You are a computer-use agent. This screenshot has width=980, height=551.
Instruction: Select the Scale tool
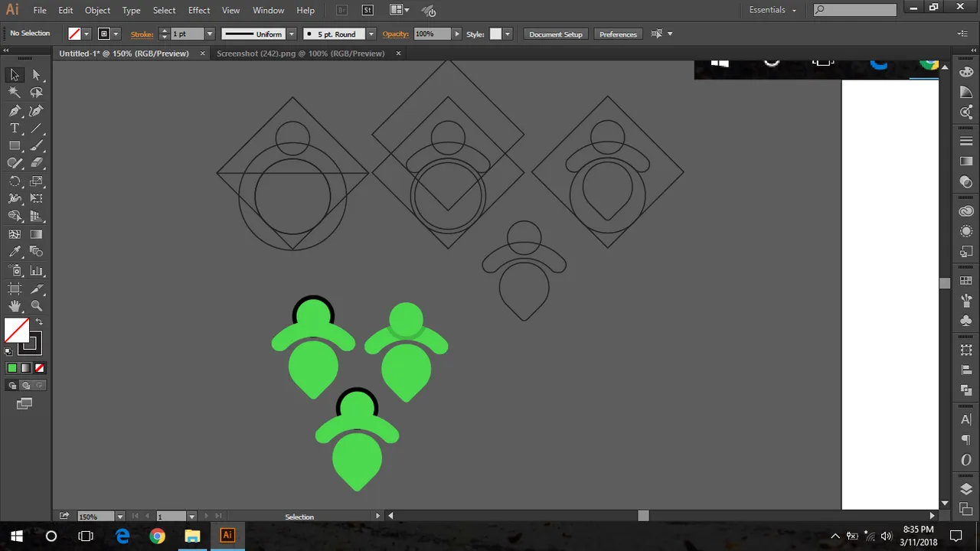(36, 181)
